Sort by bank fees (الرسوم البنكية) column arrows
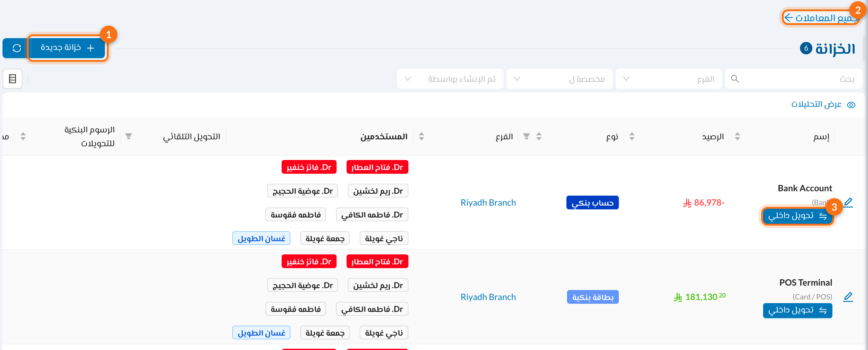Viewport: 868px width, 350px height. pyautogui.click(x=23, y=136)
